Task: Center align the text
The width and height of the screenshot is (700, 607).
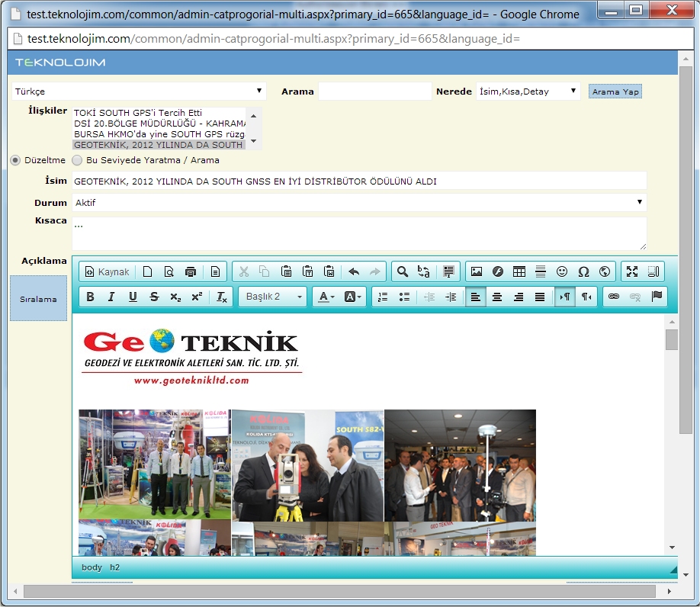Action: point(497,297)
